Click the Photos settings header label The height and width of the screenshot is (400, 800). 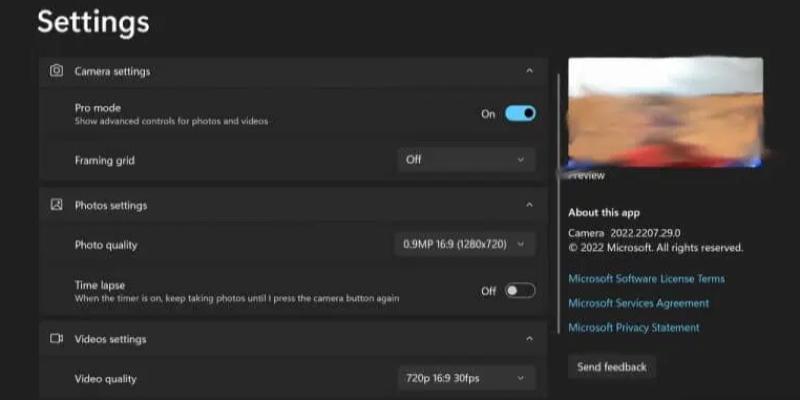pos(111,206)
